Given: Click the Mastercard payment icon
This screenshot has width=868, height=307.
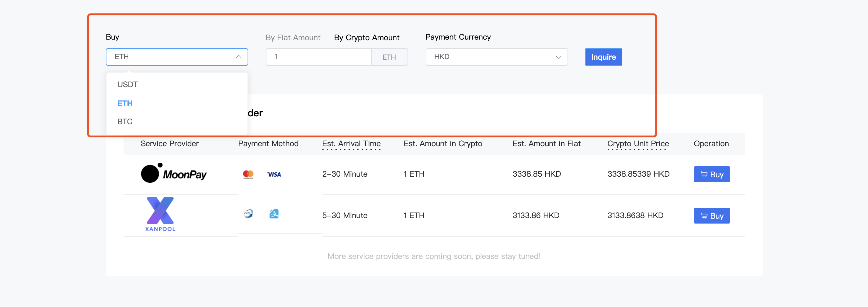Looking at the screenshot, I should click(x=248, y=174).
